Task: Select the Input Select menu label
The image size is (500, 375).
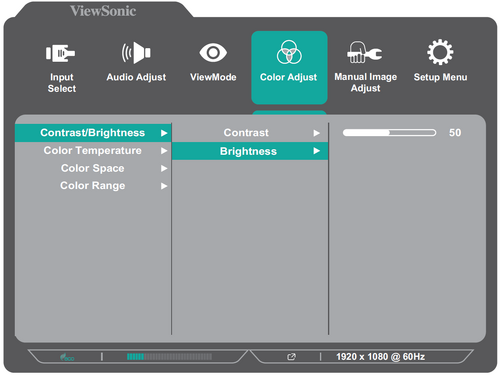Action: [62, 83]
